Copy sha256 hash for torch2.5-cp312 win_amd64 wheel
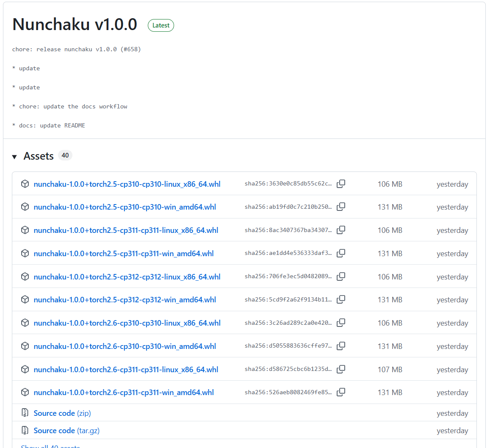The image size is (490, 448). 341,300
